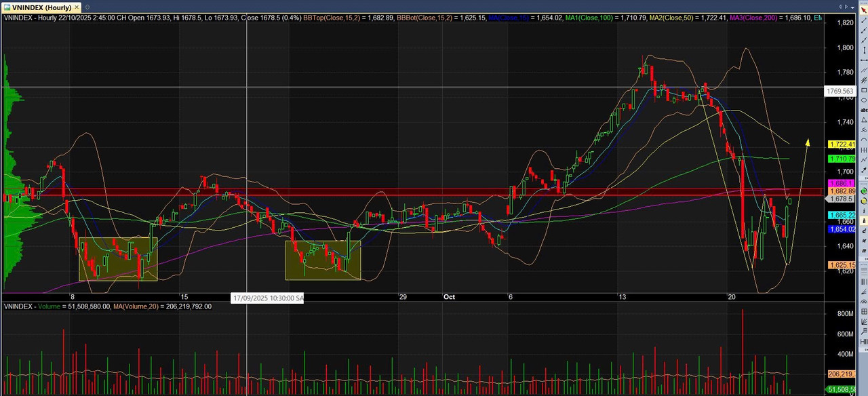Screen dimensions: 868x396
Task: Select the ray line drawing tool
Action: pos(863,31)
